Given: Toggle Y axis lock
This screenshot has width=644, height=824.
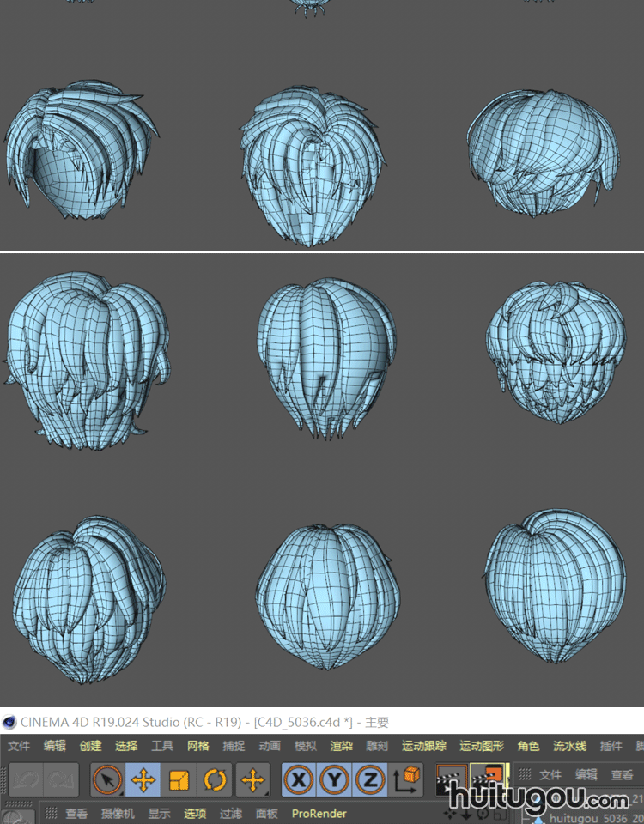Looking at the screenshot, I should click(x=334, y=780).
